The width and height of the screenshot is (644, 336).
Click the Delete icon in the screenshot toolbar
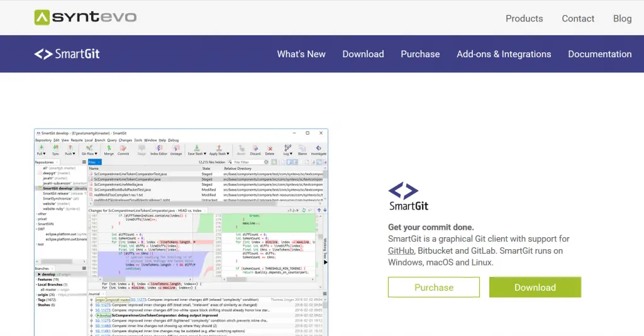pos(270,150)
